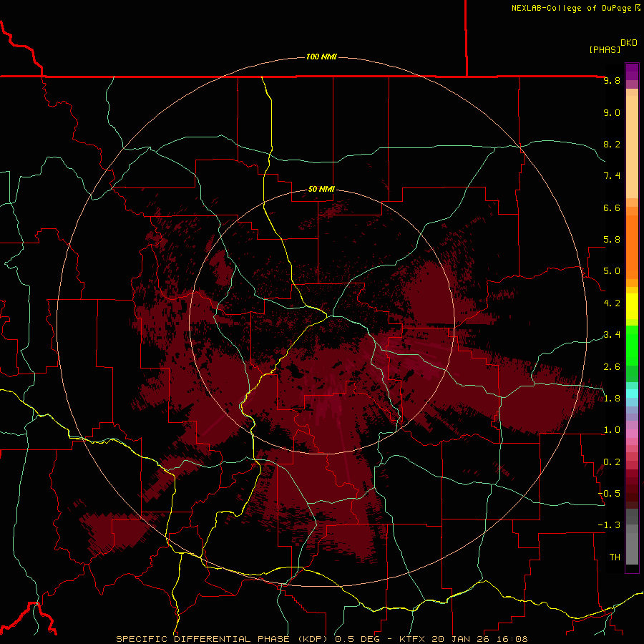The image size is (644, 644).
Task: Click the gray TH segment of the color bar
Action: pos(632,548)
